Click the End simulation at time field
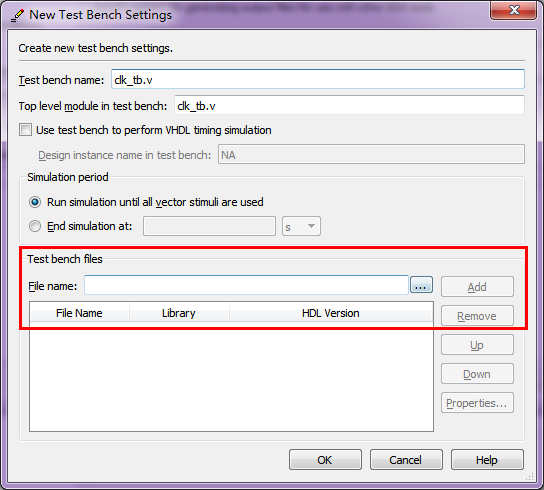The width and height of the screenshot is (544, 490). click(x=209, y=226)
